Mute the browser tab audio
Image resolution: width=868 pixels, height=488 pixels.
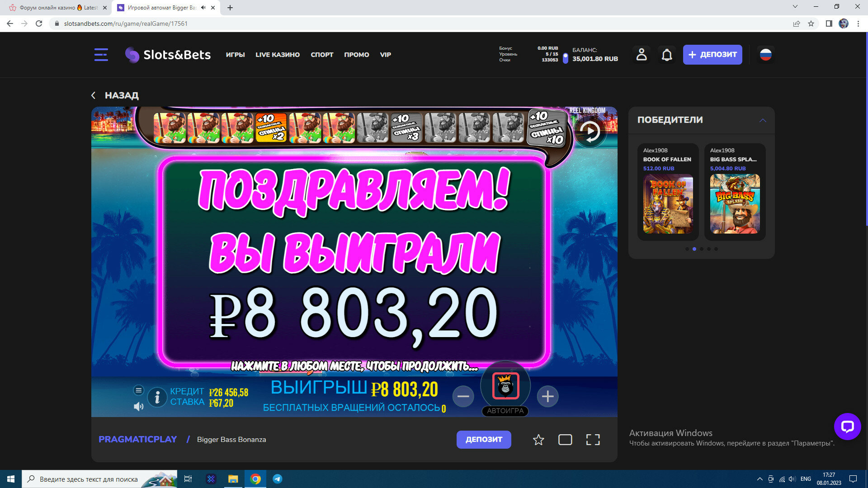tap(203, 8)
